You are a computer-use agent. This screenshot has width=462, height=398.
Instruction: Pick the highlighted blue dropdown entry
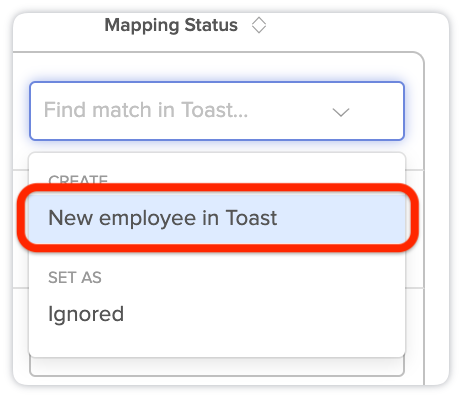coord(217,218)
